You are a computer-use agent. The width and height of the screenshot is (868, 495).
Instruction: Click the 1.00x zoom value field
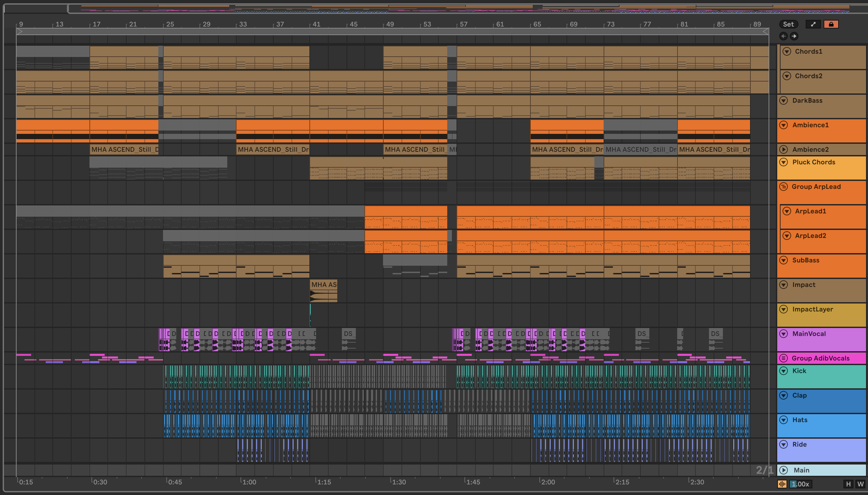point(801,484)
